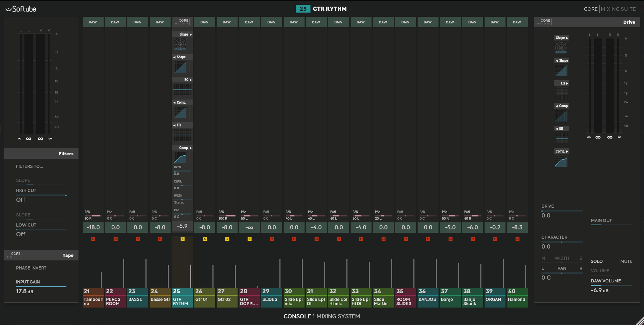Click the red mute icon under Tambourine channel 21
This screenshot has height=325, width=644.
pyautogui.click(x=93, y=239)
